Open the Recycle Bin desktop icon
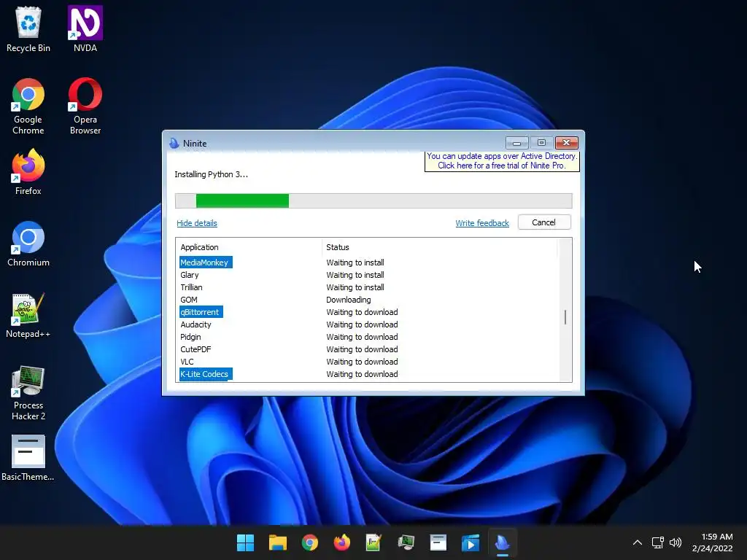The height and width of the screenshot is (560, 747). click(x=28, y=29)
